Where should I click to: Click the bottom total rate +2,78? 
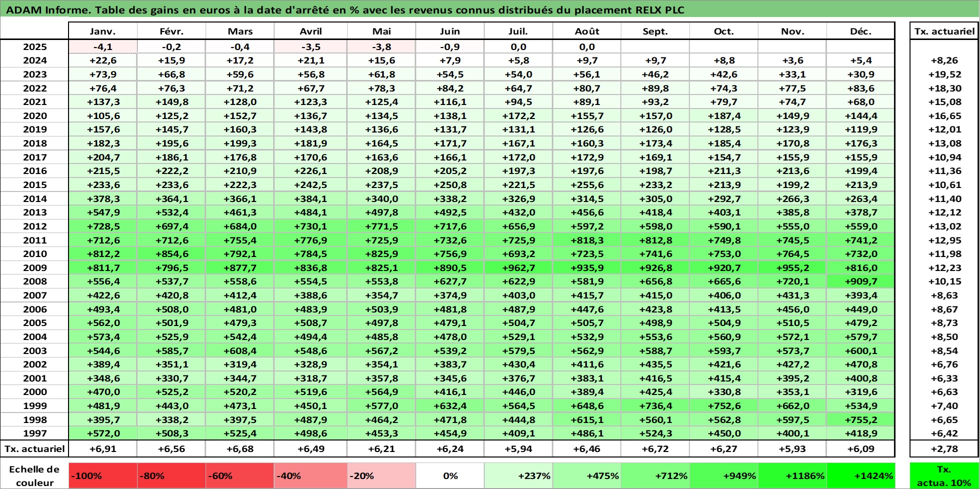[944, 448]
